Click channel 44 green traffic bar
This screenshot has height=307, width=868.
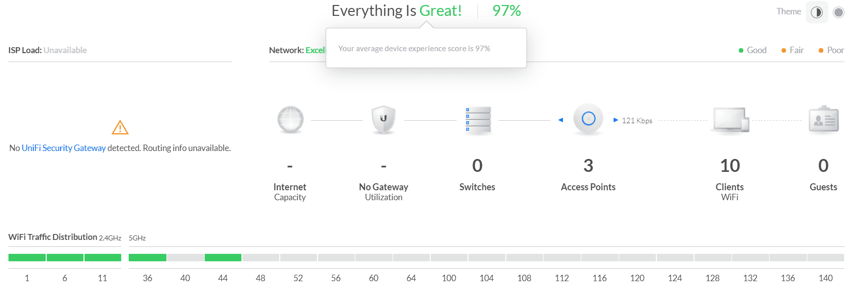pos(223,257)
